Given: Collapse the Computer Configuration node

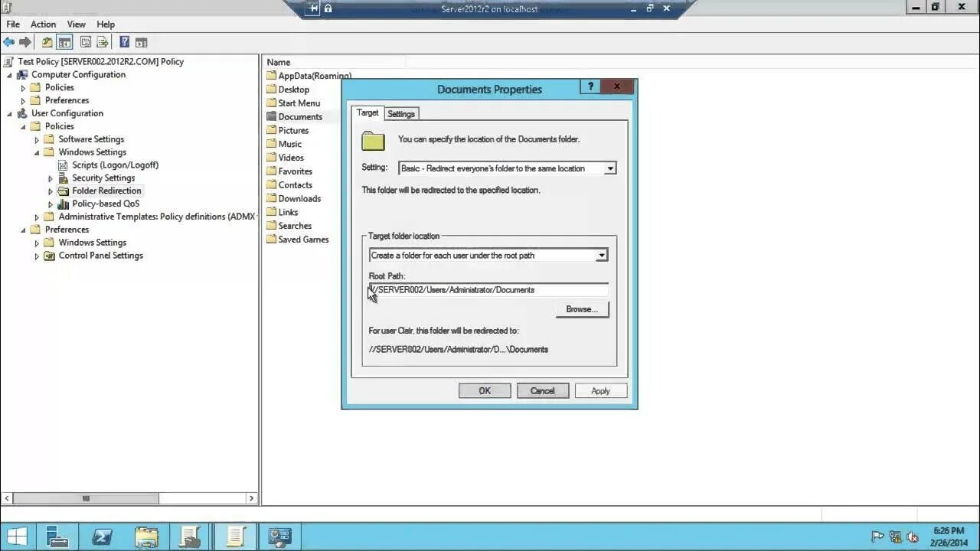Looking at the screenshot, I should [x=9, y=75].
